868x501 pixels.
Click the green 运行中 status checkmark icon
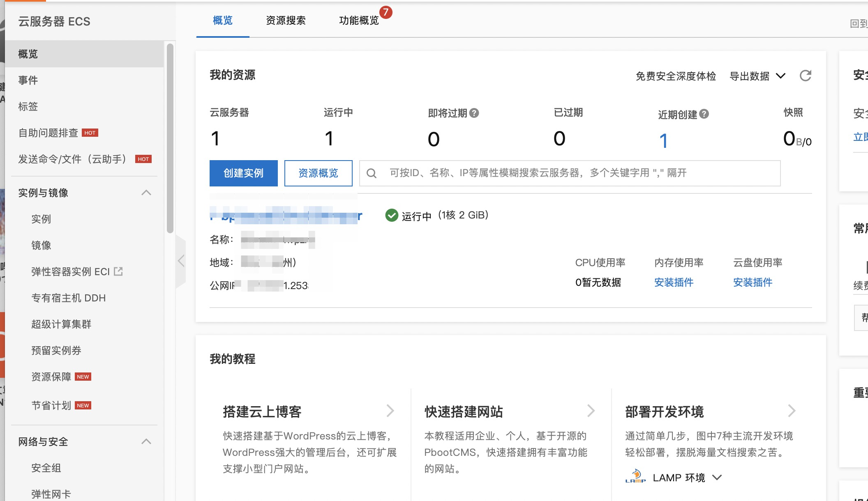pyautogui.click(x=392, y=215)
